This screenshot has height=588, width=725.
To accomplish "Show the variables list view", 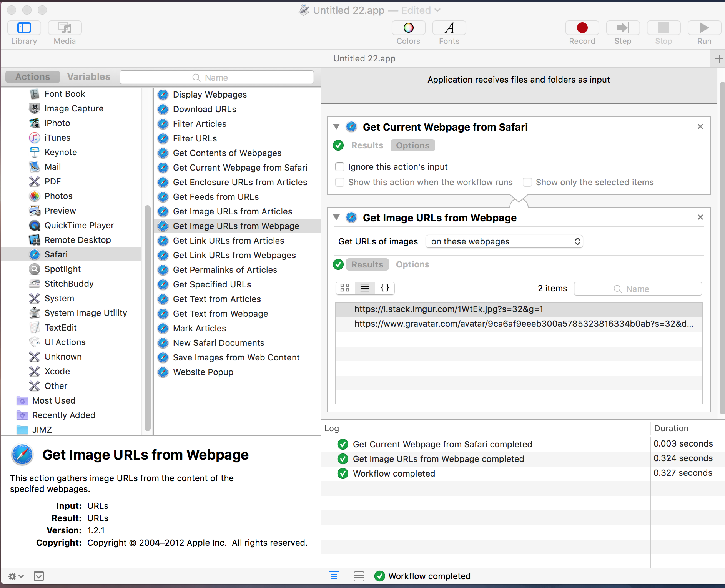I will coord(359,576).
